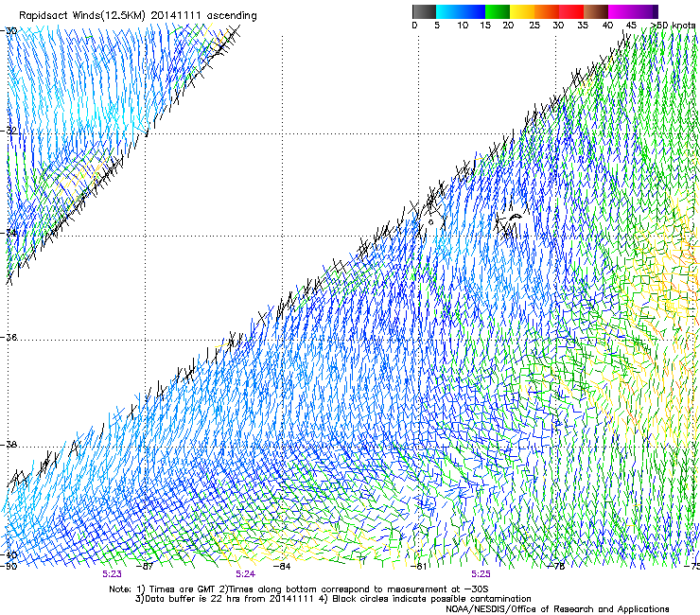The image size is (700, 615).
Task: Click the 5:23 time marker
Action: pyautogui.click(x=112, y=574)
